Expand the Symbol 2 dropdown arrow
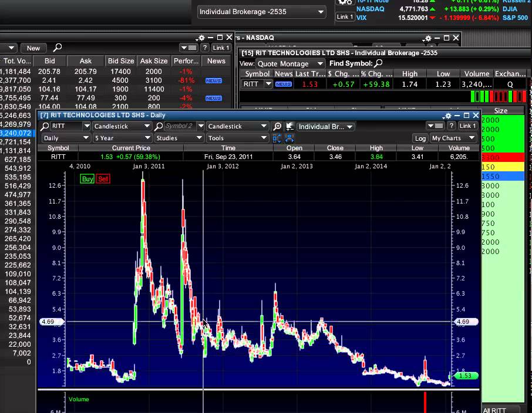 (200, 126)
